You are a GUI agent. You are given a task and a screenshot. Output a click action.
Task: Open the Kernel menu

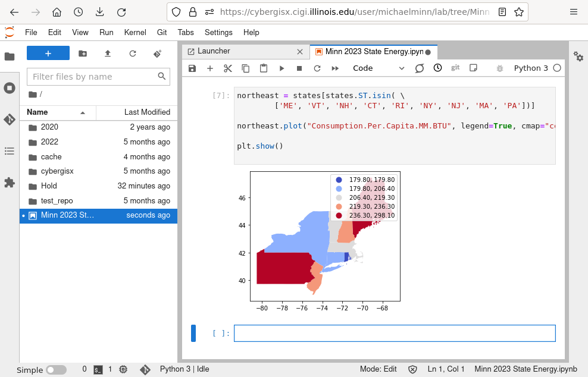(135, 32)
